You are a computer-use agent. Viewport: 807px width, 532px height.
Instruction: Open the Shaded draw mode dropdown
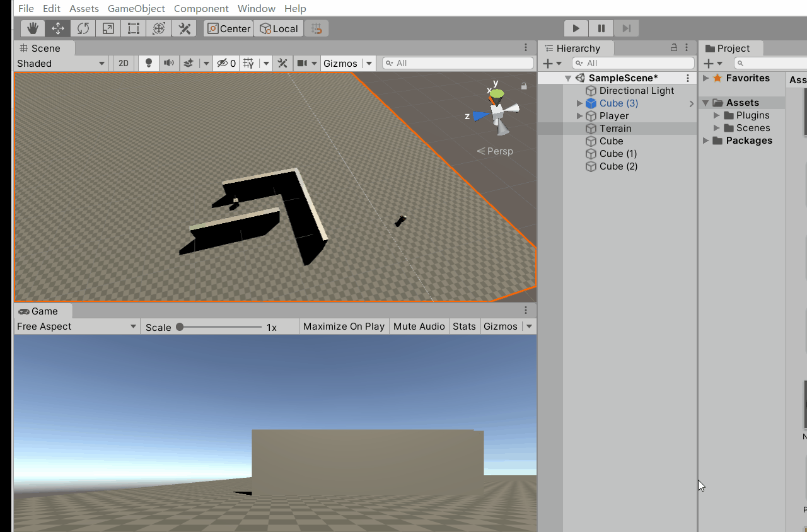(61, 63)
